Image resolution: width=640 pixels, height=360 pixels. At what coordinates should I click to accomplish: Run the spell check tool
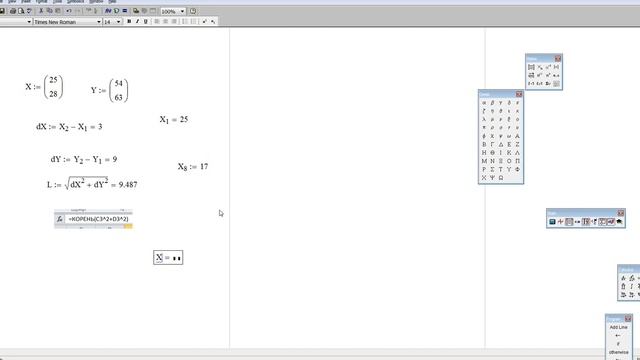tap(29, 11)
